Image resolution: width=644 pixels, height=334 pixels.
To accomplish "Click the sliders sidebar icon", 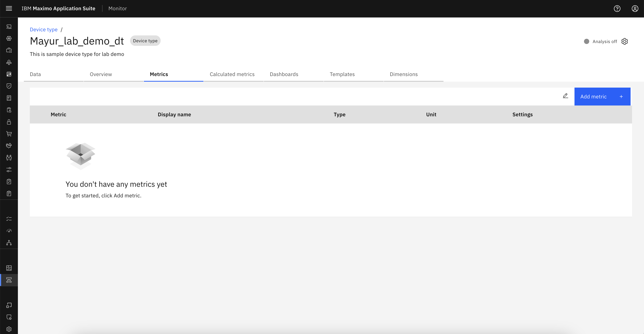I will point(9,169).
